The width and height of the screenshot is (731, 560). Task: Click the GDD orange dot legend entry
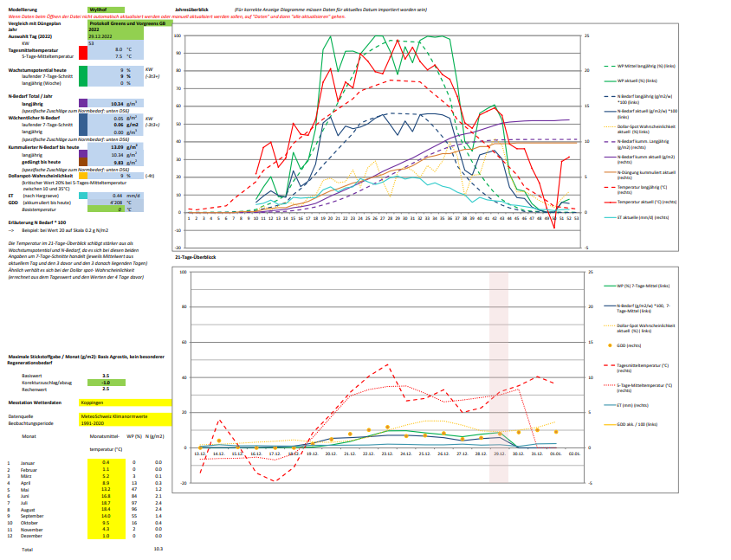623,345
